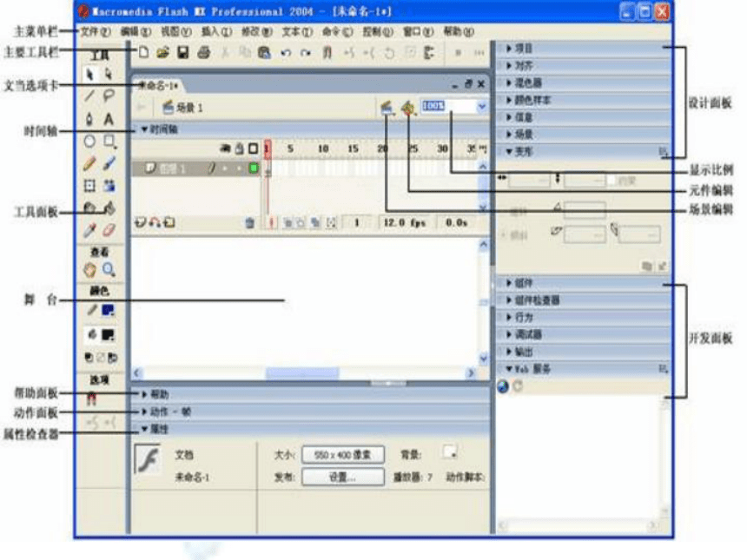Open the Edit Scene button
The height and width of the screenshot is (560, 747).
[387, 109]
